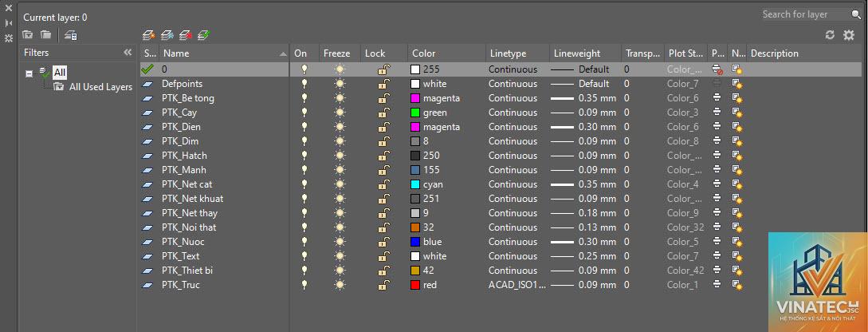Select the PTK_Net khuat layer name
Image resolution: width=868 pixels, height=332 pixels.
193,199
